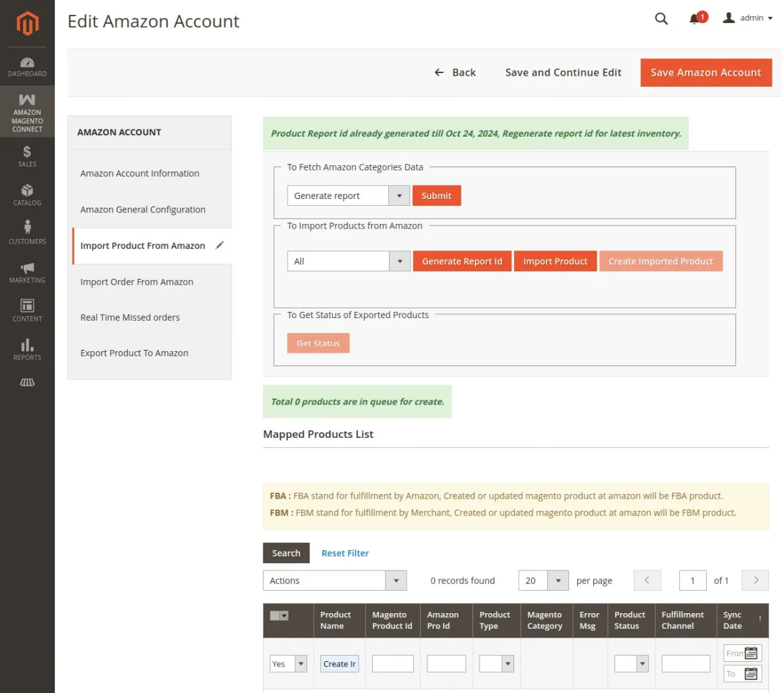Toggle the select-all checkbox in grid header

pos(275,615)
